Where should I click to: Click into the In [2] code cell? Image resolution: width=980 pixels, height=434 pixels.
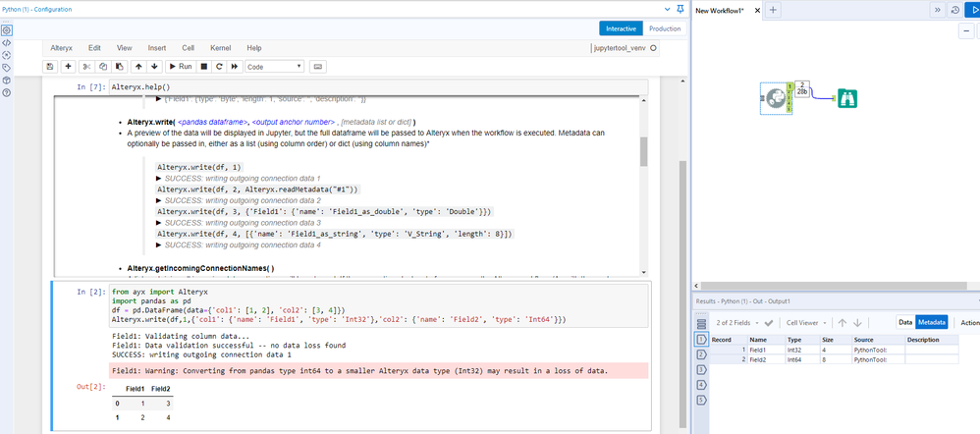coord(378,305)
